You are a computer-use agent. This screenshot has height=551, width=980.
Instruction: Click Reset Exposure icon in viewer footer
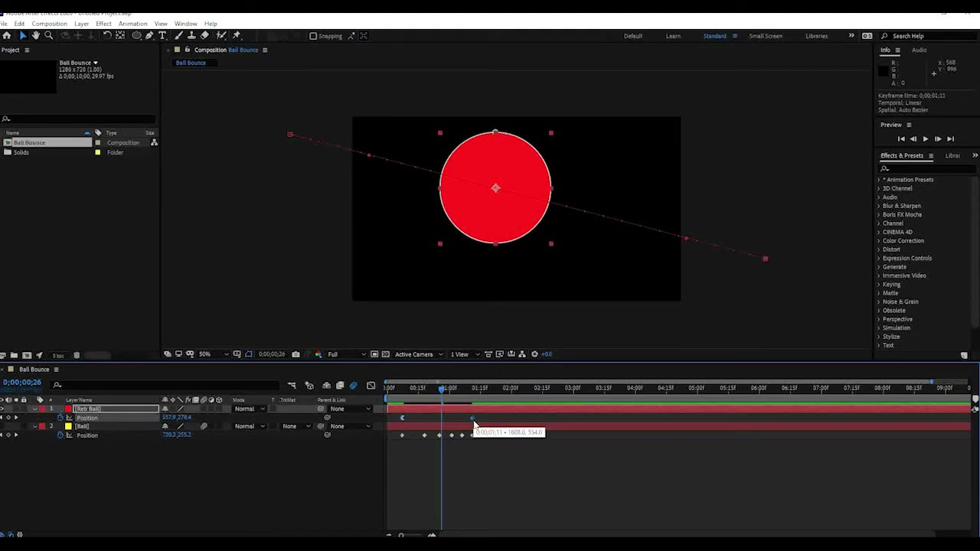coord(534,354)
